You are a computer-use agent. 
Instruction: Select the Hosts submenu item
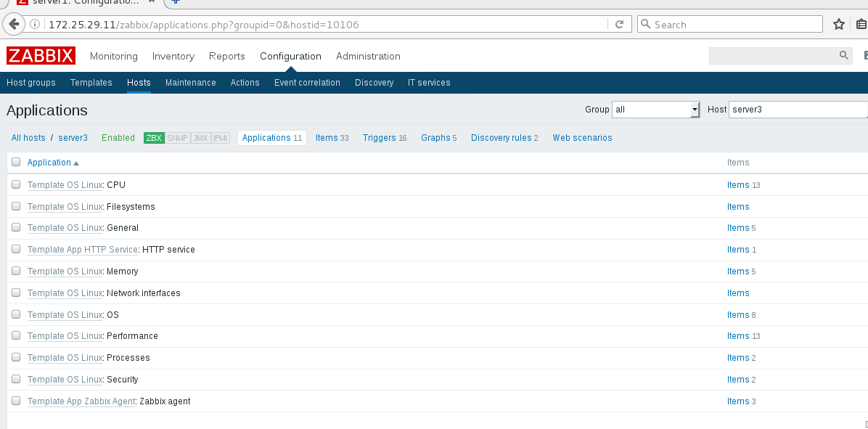click(139, 83)
